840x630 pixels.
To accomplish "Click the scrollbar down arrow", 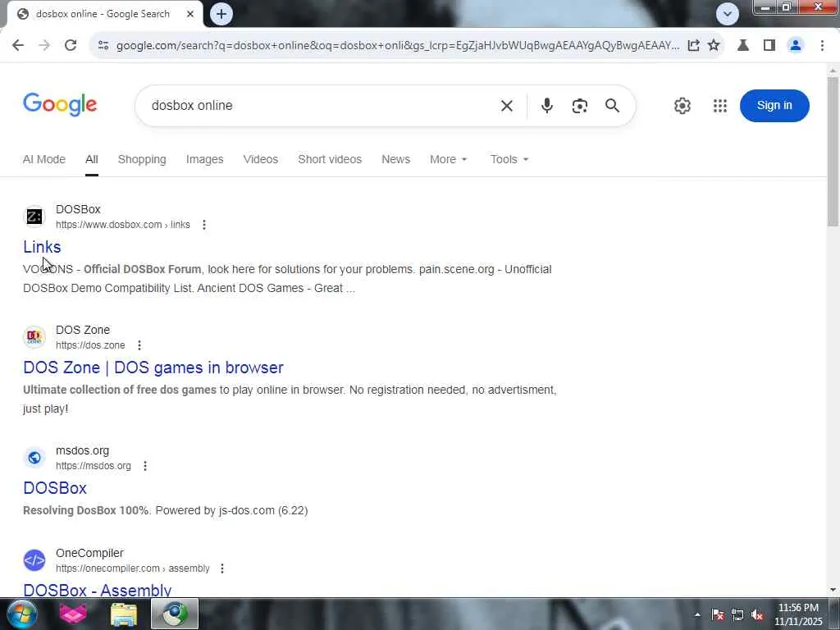I will click(833, 590).
